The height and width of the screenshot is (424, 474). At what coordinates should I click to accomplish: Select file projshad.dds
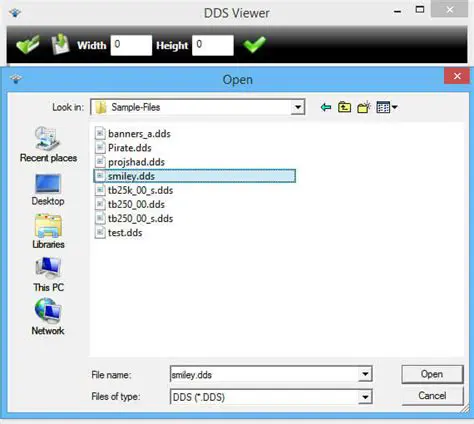pos(136,162)
